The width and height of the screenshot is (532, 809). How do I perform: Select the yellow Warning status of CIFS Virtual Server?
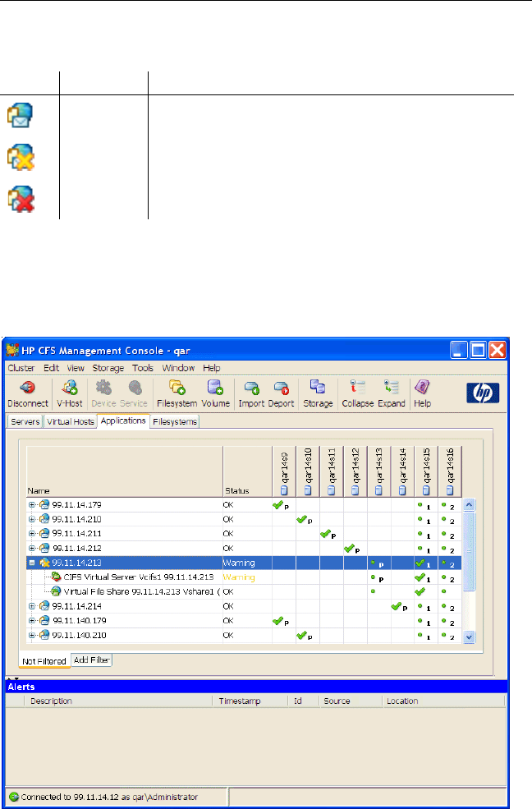[x=239, y=577]
